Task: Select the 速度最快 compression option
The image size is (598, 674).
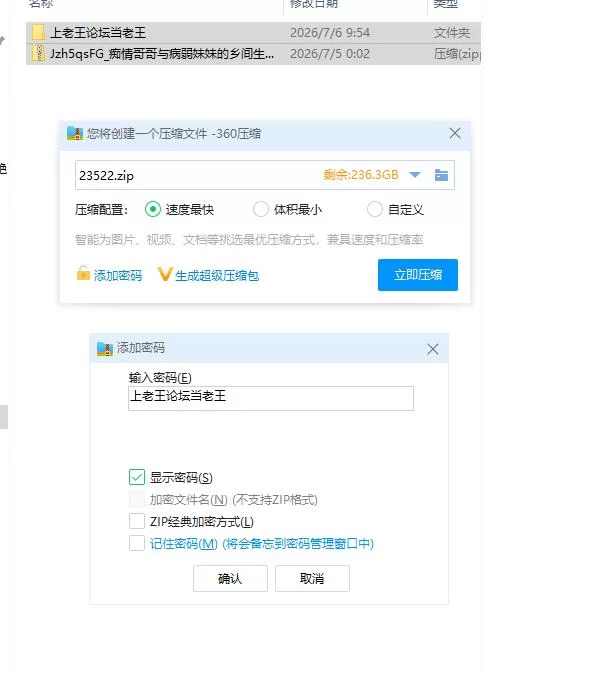Action: click(153, 210)
